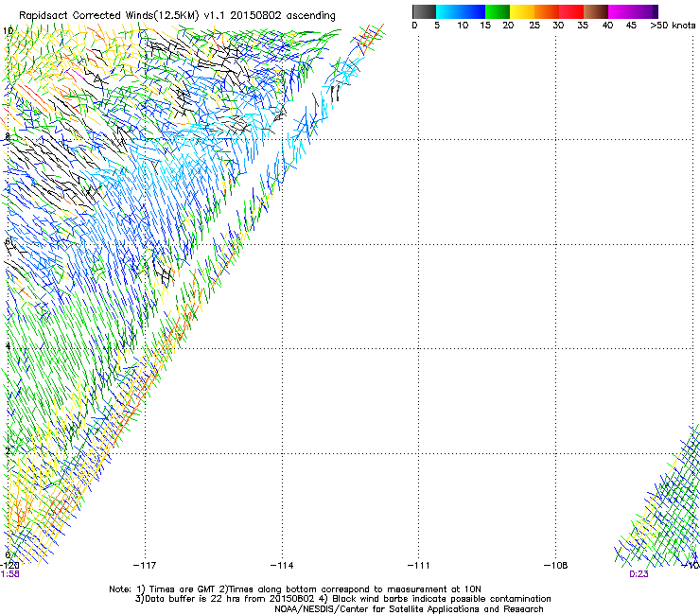Click the 'Times are GMT' note line
This screenshot has width=700, height=615.
[295, 589]
